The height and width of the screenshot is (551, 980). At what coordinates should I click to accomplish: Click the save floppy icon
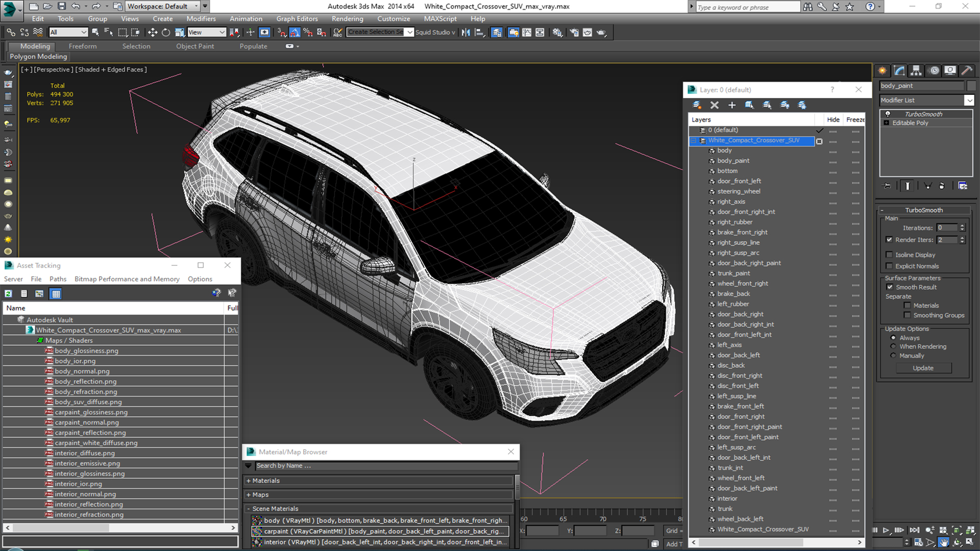click(x=62, y=6)
